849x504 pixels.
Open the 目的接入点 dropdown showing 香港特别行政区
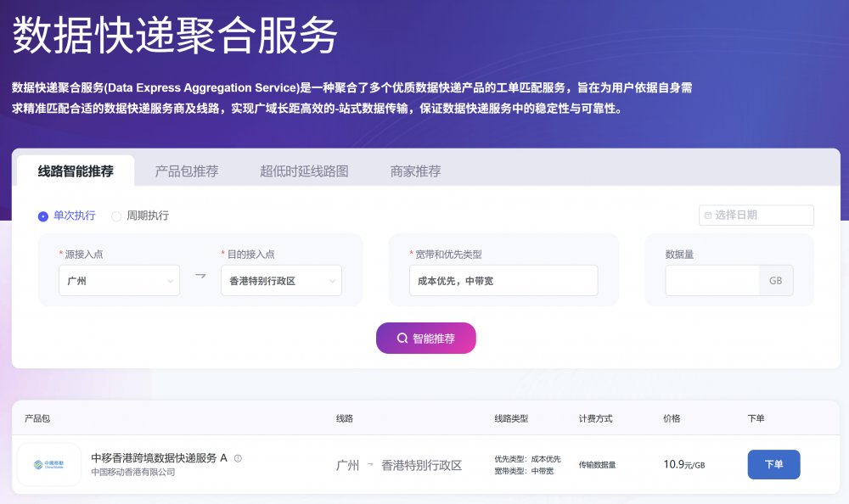point(281,280)
